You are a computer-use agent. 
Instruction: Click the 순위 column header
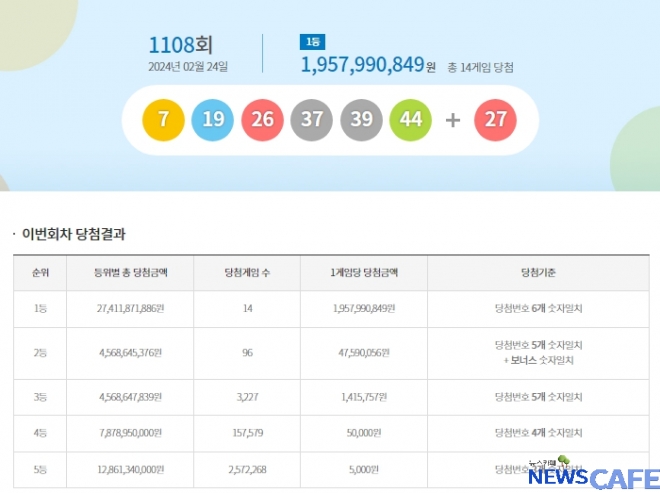(39, 272)
